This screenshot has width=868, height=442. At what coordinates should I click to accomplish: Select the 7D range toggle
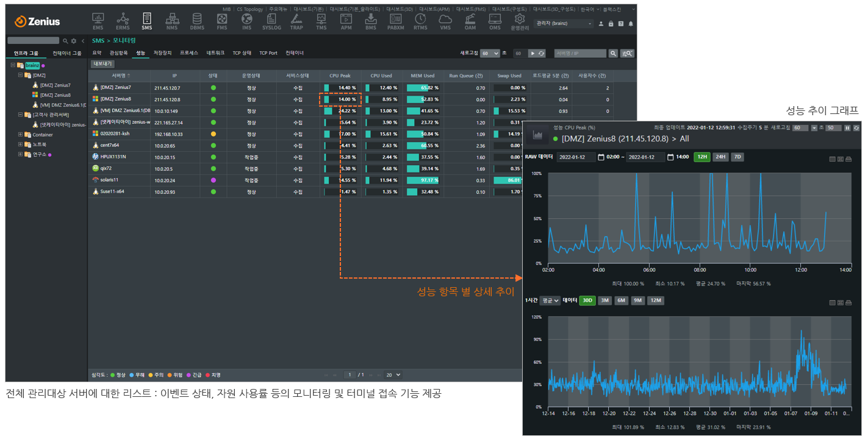click(x=737, y=157)
